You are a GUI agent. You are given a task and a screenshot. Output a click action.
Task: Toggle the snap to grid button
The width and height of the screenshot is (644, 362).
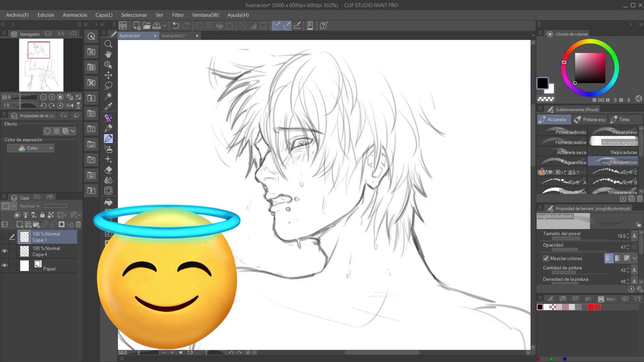[x=297, y=25]
